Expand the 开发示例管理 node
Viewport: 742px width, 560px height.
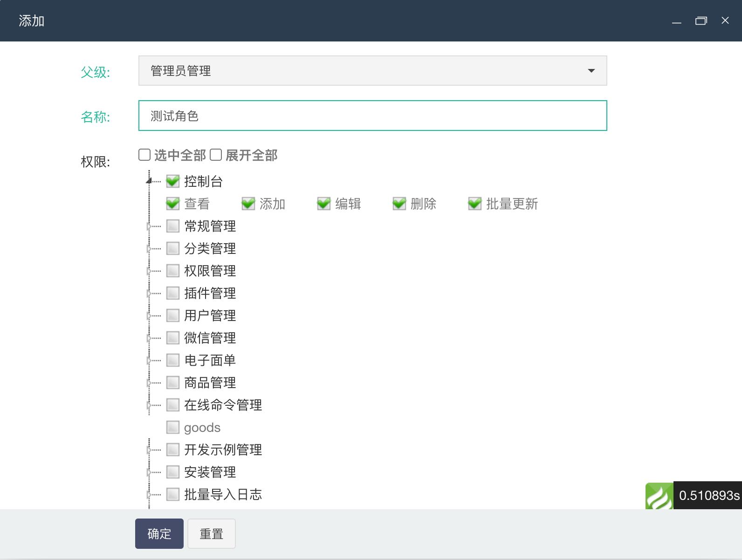tap(149, 450)
